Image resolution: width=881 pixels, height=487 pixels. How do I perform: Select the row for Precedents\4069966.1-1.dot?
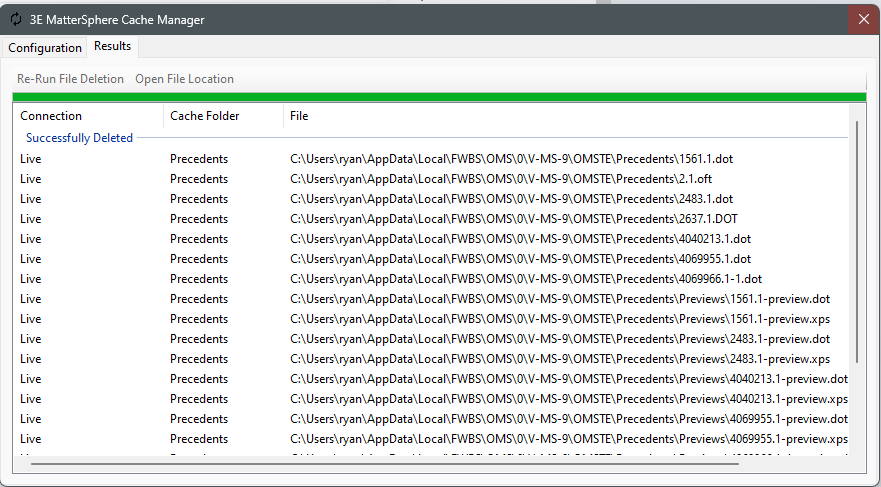point(431,279)
